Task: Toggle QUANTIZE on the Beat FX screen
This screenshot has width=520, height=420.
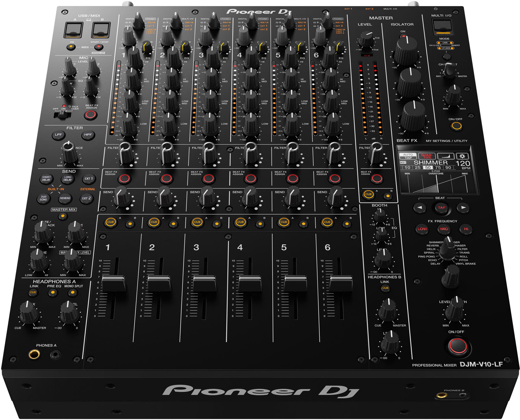Action: 427,156
